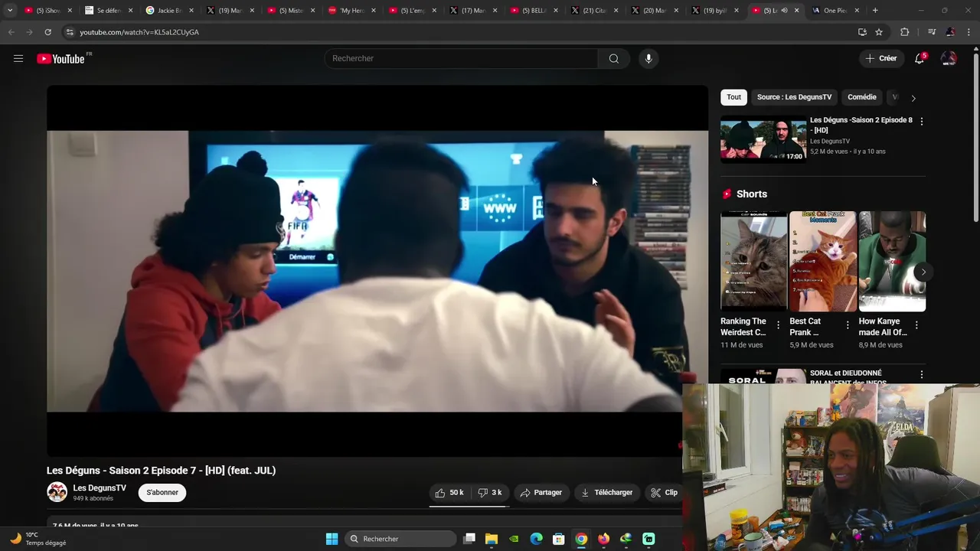Viewport: 980px width, 551px height.
Task: Open Firefox from taskbar
Action: point(603,539)
